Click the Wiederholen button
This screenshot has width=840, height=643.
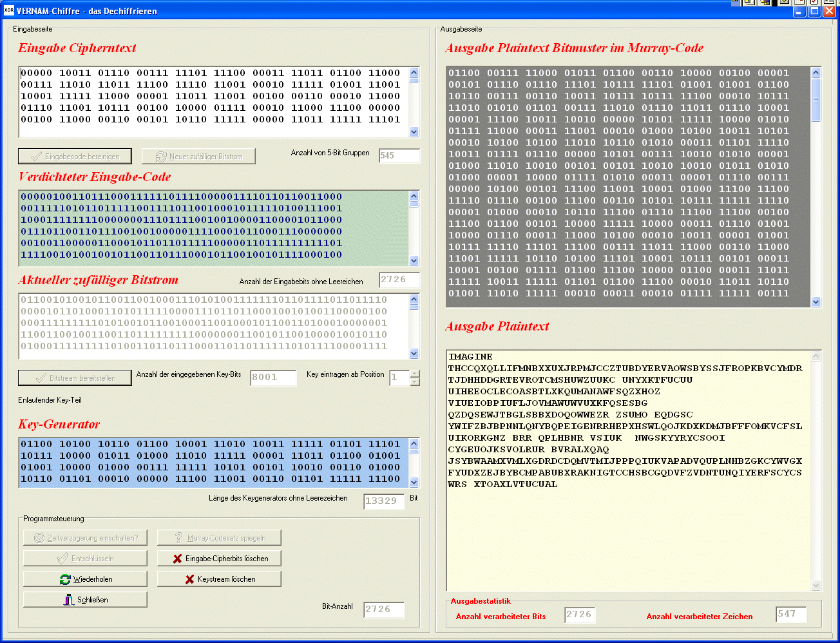(x=85, y=579)
